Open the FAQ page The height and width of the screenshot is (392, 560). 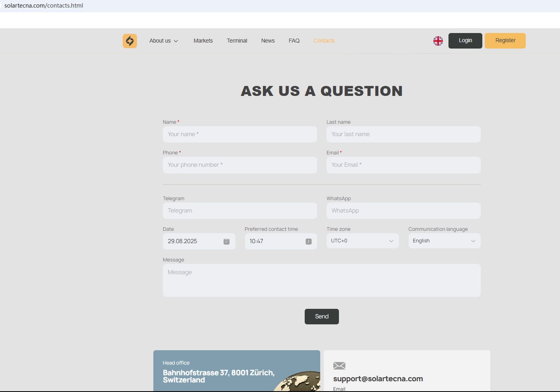click(294, 41)
